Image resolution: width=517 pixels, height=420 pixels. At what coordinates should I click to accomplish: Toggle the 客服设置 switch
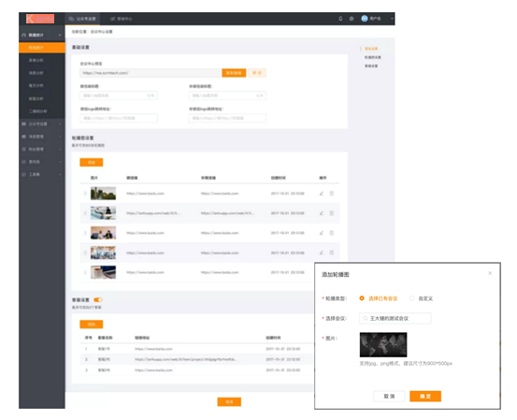tap(98, 300)
